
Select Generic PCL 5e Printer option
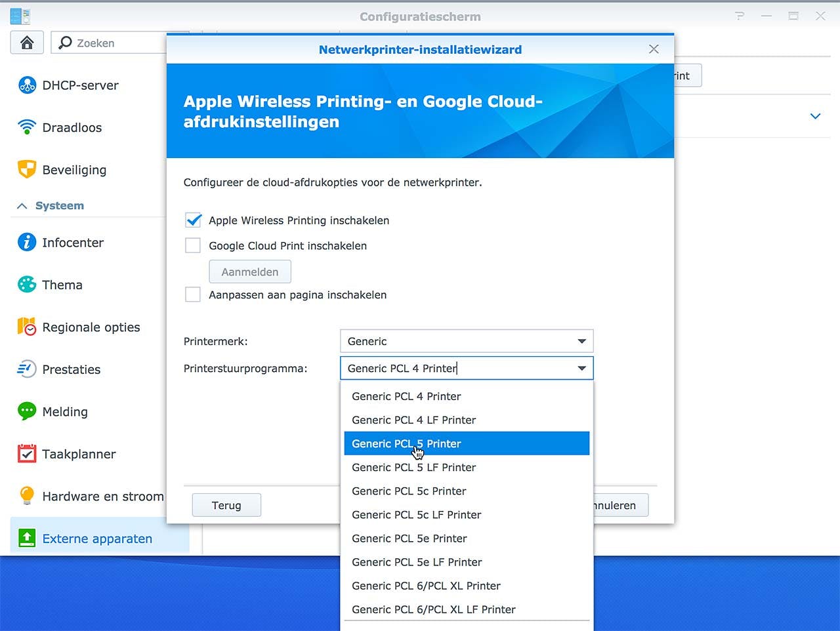(467, 538)
